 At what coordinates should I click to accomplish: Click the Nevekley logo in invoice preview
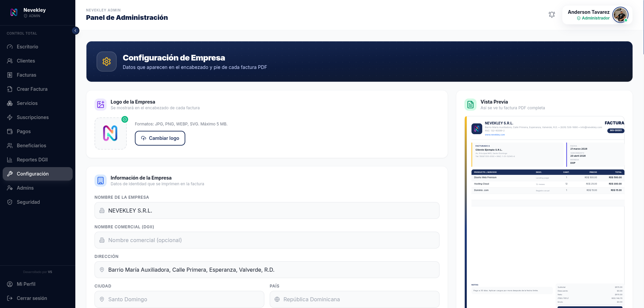tap(477, 128)
